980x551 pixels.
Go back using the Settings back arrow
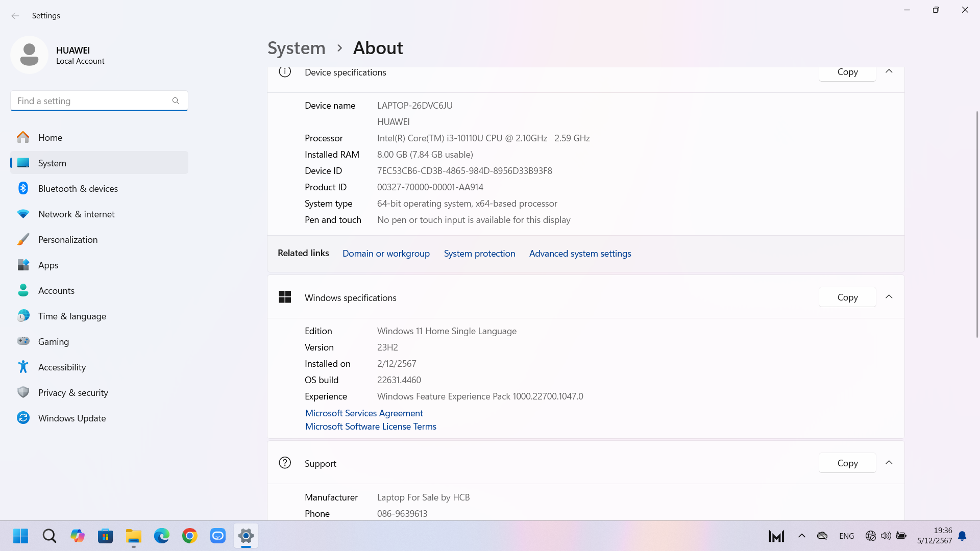point(15,16)
